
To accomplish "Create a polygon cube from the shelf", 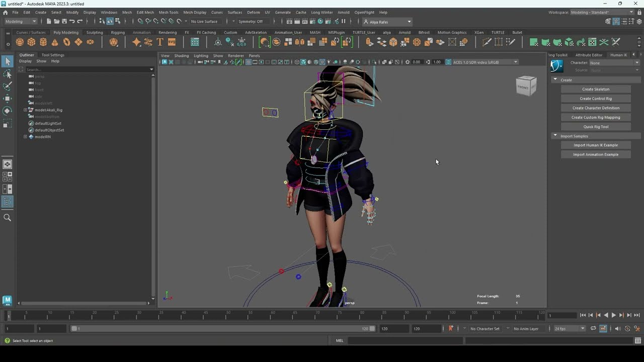I will (31, 42).
